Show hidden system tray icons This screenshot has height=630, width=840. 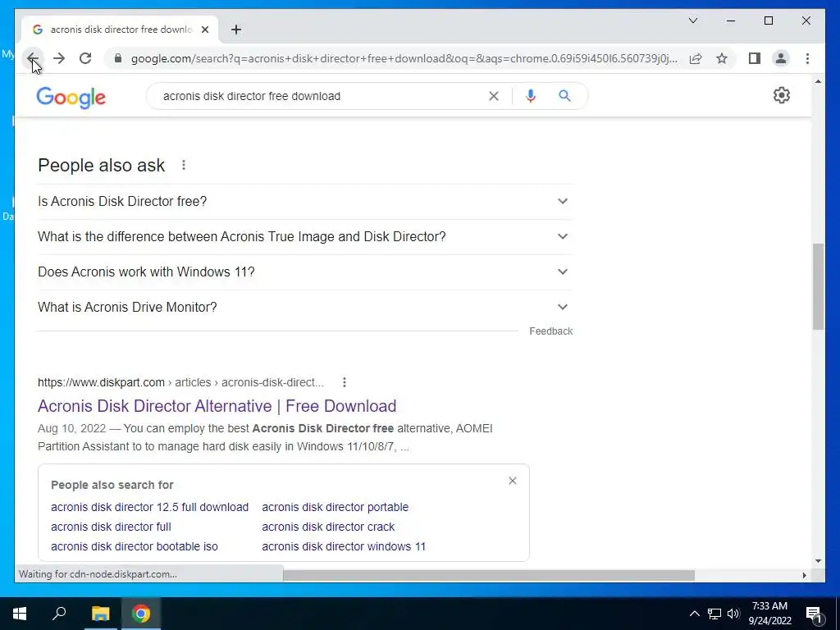pos(694,614)
